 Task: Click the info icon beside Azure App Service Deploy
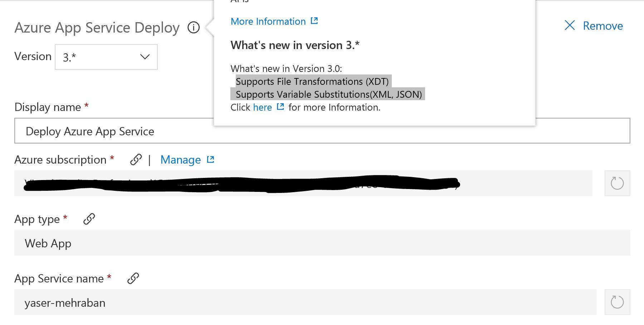[x=194, y=27]
